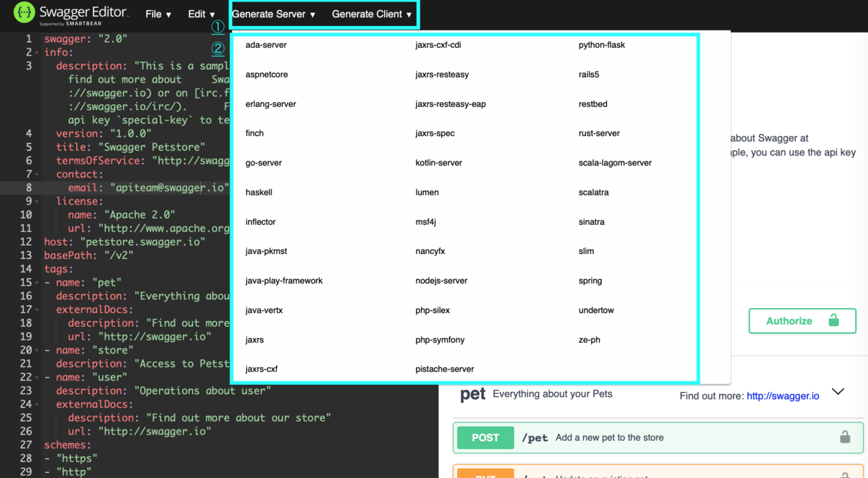Select sinatra generator
This screenshot has width=868, height=478.
point(592,222)
